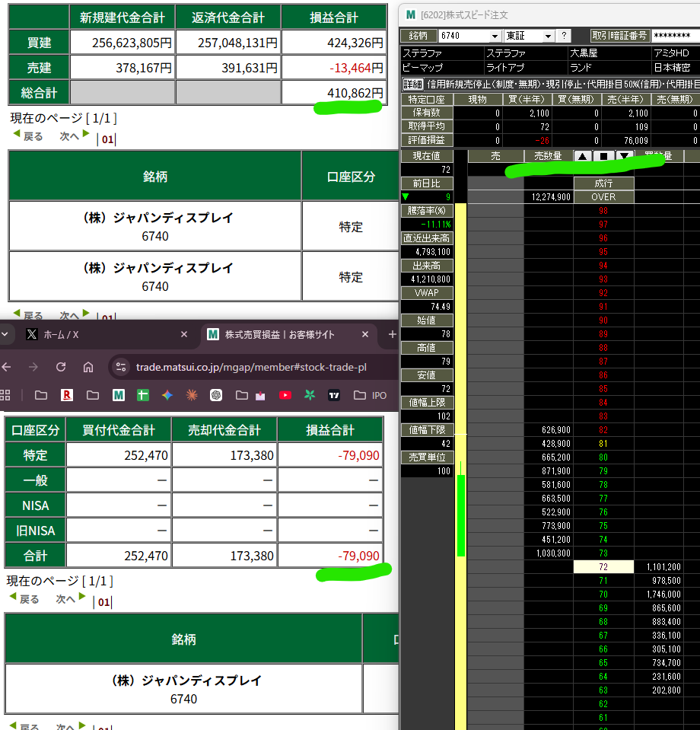Click the browser reload icon

coord(61,367)
